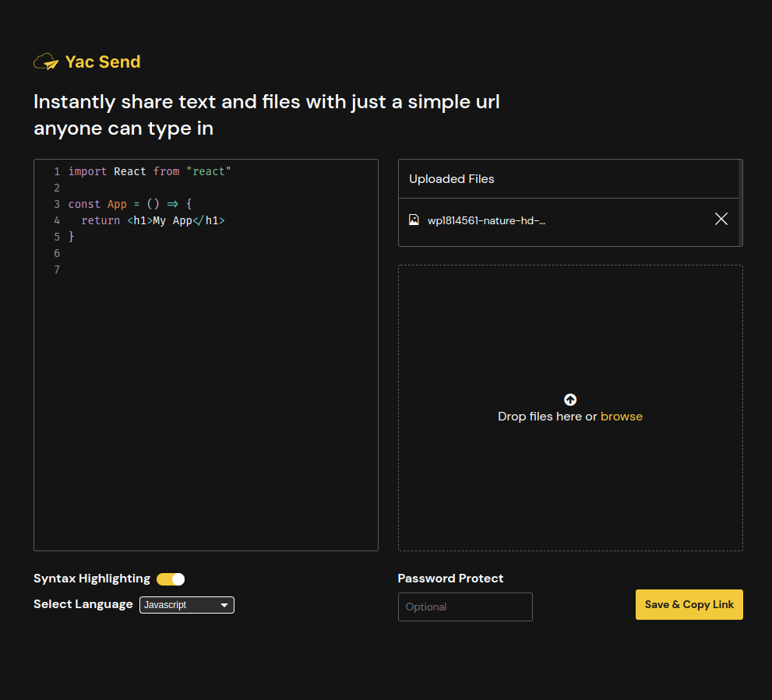Click line number 1 in editor gutter
772x700 pixels.
[57, 171]
